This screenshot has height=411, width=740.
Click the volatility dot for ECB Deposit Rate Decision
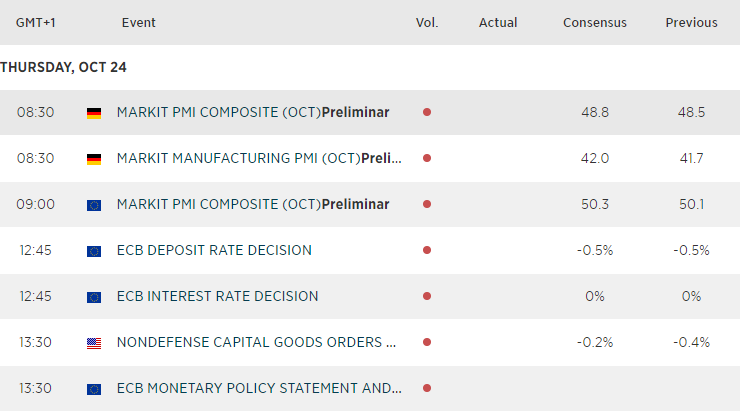click(x=427, y=250)
